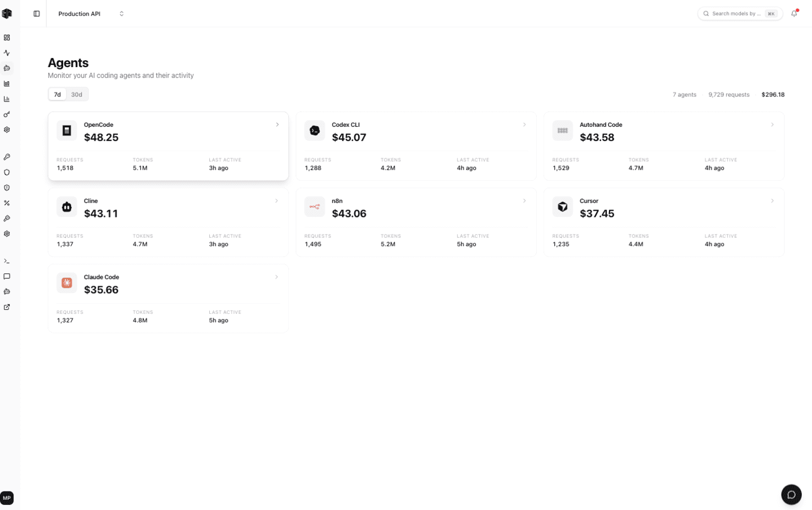
Task: Open the activity pulse icon in sidebar
Action: [7, 53]
